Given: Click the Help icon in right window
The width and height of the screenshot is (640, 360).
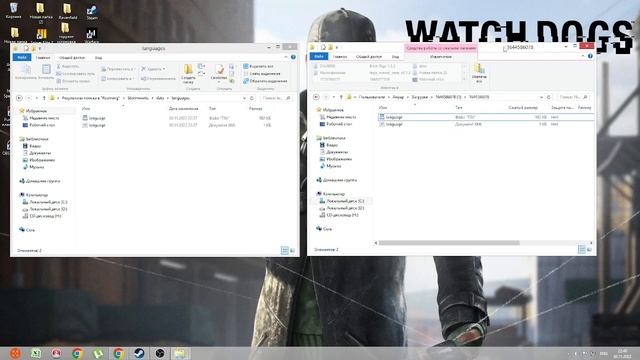Looking at the screenshot, I should 590,56.
